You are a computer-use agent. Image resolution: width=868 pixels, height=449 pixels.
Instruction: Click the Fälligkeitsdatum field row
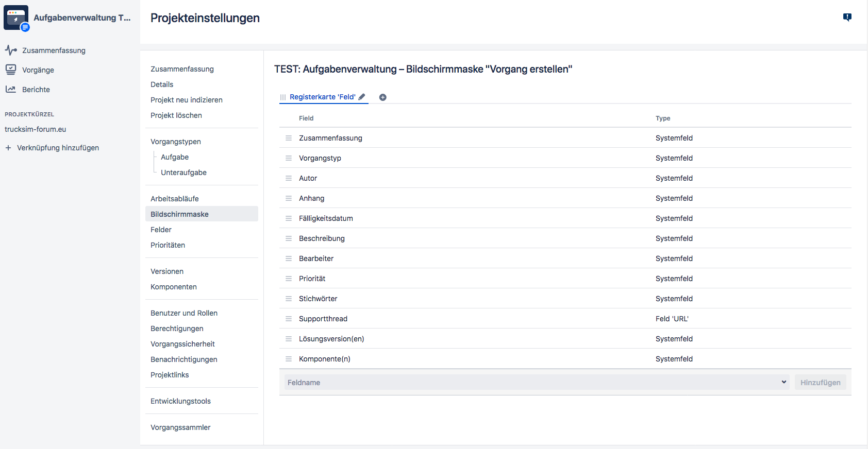(x=326, y=218)
